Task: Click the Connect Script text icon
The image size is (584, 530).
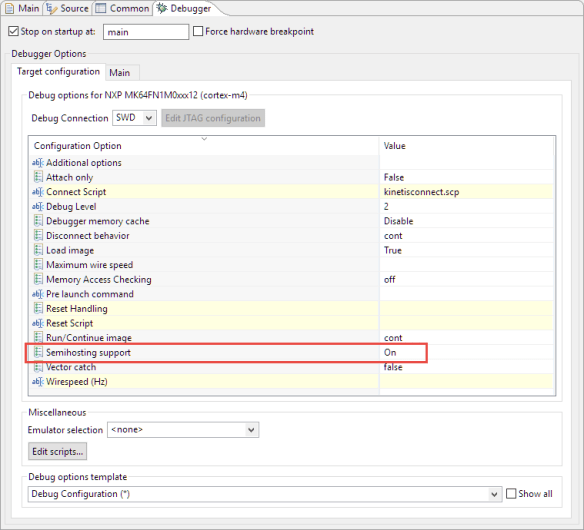Action: coord(38,192)
